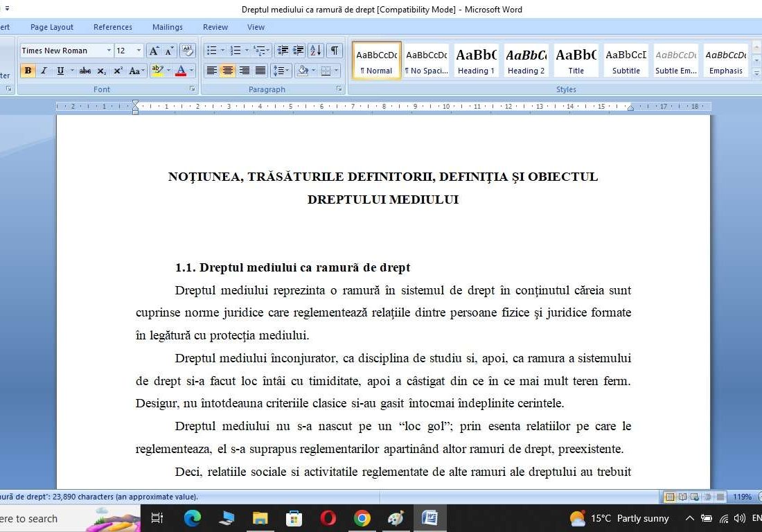Image resolution: width=762 pixels, height=532 pixels.
Task: Apply the Heading 1 style
Action: tap(476, 60)
